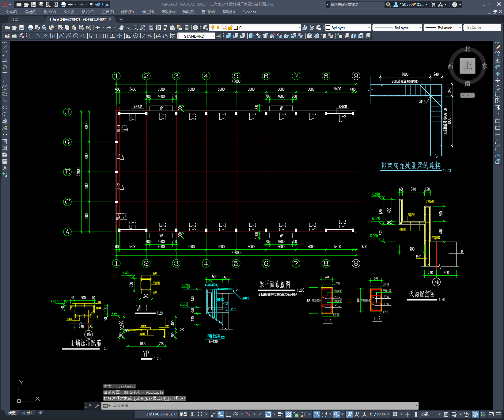Select the Line draw tool
This screenshot has height=420, width=504.
[x=5, y=47]
